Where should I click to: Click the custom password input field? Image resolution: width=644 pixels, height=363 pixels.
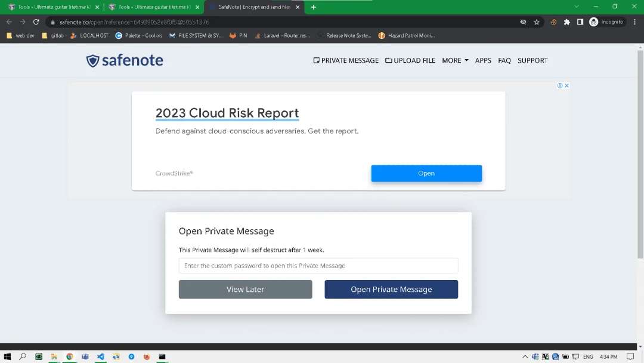pyautogui.click(x=318, y=266)
